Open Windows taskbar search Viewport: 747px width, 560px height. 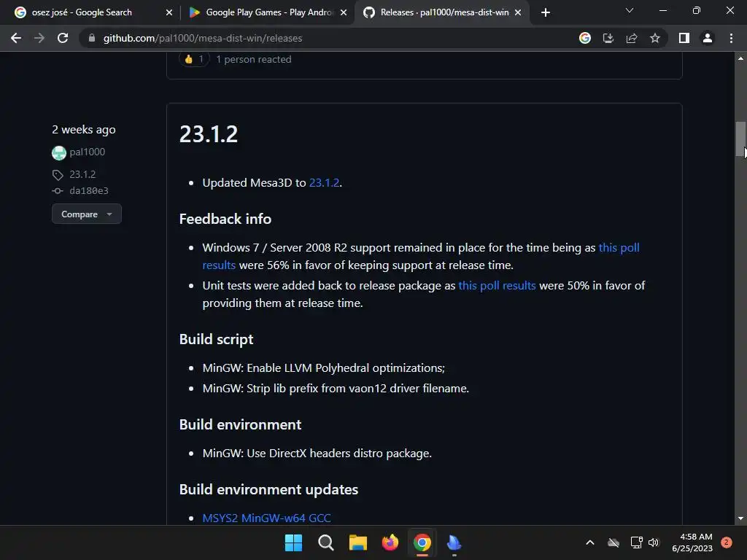tap(326, 542)
